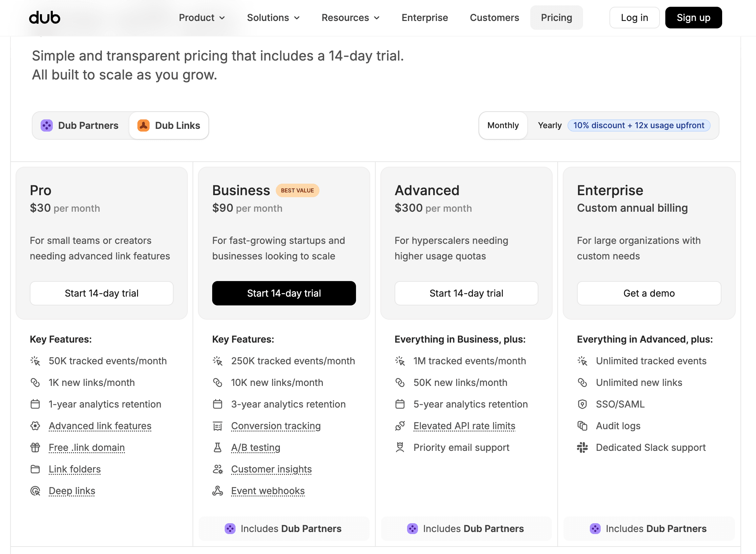
Task: Go to Customers in the navigation
Action: [x=494, y=18]
